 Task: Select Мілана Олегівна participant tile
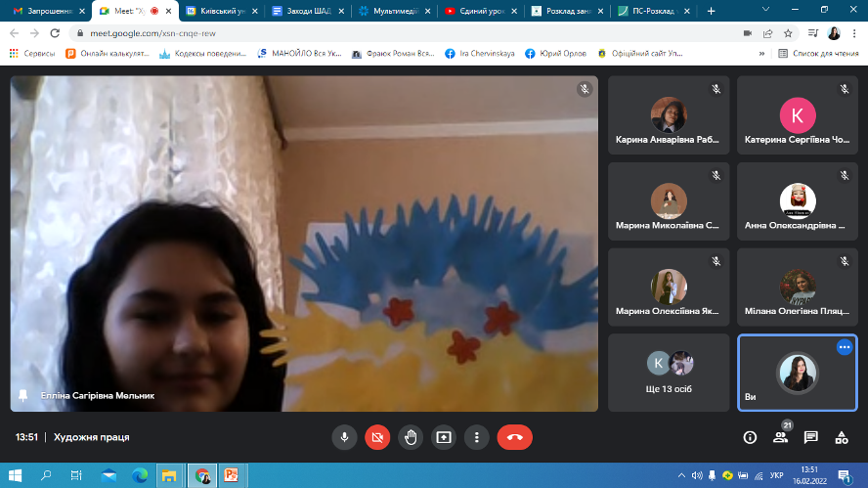point(798,287)
